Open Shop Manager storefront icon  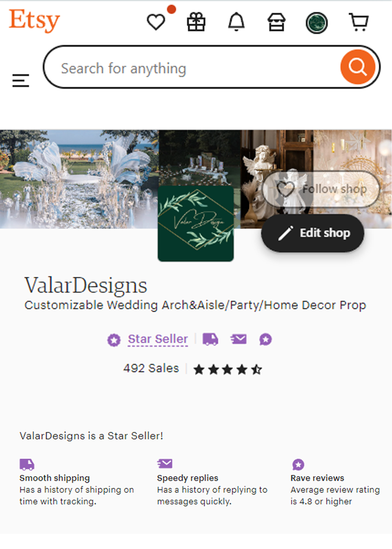coord(276,22)
